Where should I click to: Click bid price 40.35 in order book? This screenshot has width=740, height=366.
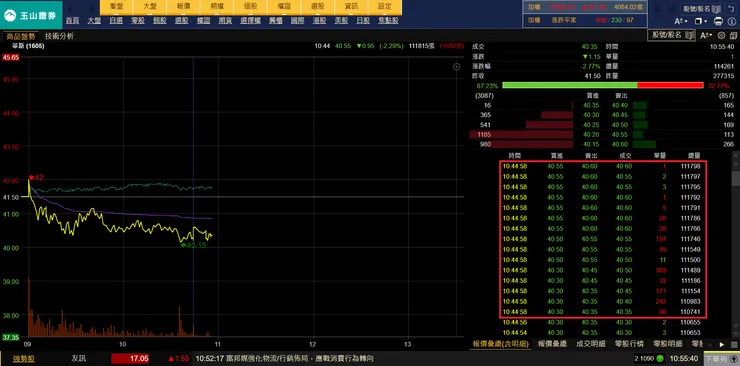coord(590,105)
